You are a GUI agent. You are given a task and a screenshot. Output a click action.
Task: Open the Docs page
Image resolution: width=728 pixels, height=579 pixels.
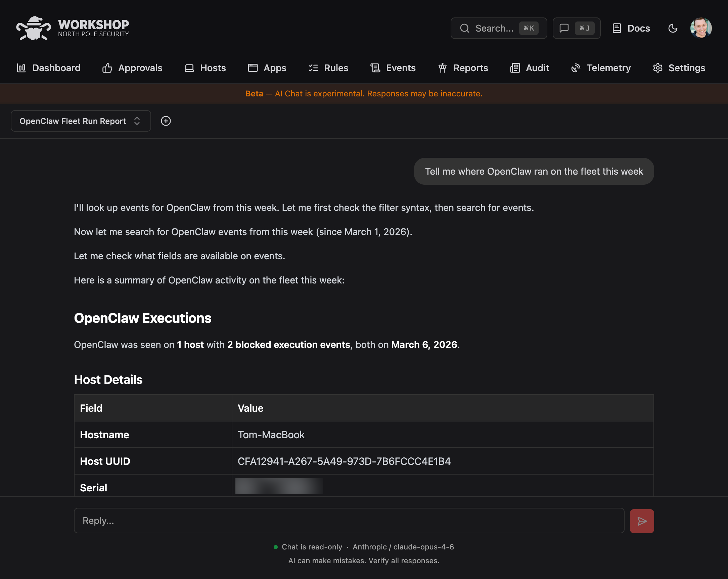pyautogui.click(x=631, y=28)
